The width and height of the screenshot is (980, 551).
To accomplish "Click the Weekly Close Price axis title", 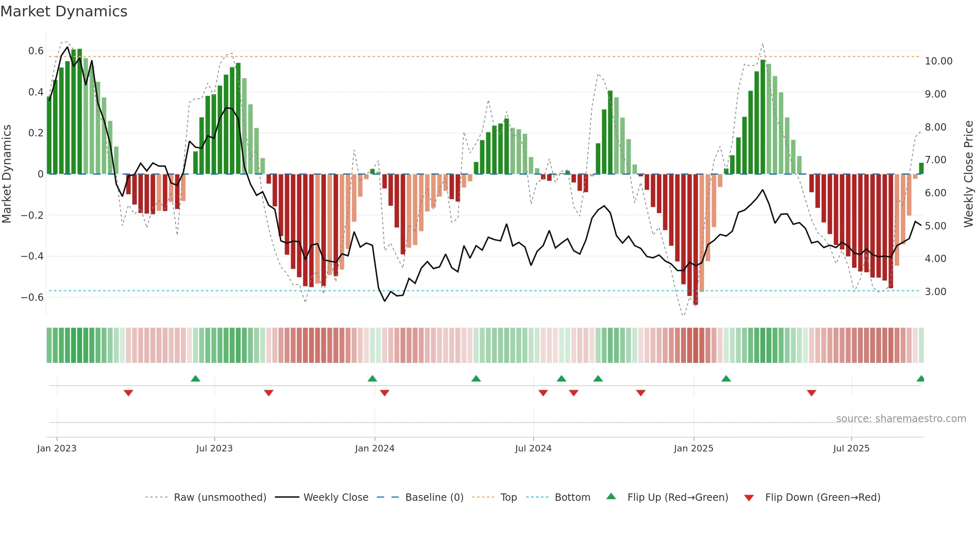I will (x=969, y=174).
